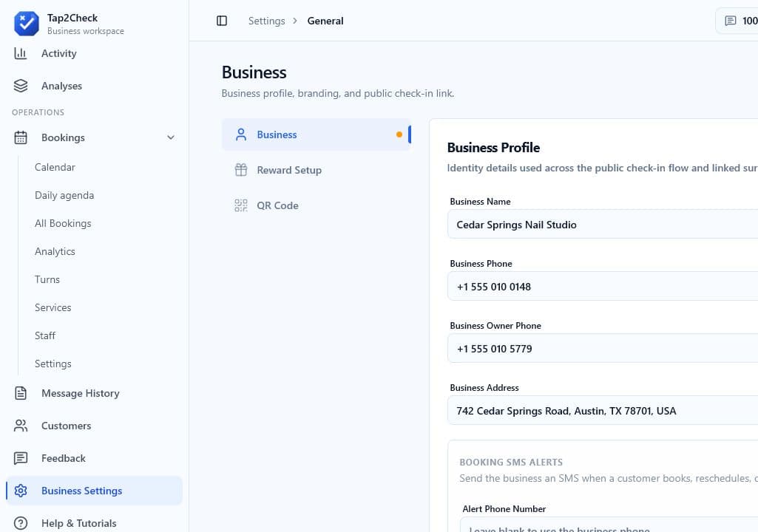Click the orange unsaved indicator dot
Screen dimensions: 758x532
click(399, 134)
